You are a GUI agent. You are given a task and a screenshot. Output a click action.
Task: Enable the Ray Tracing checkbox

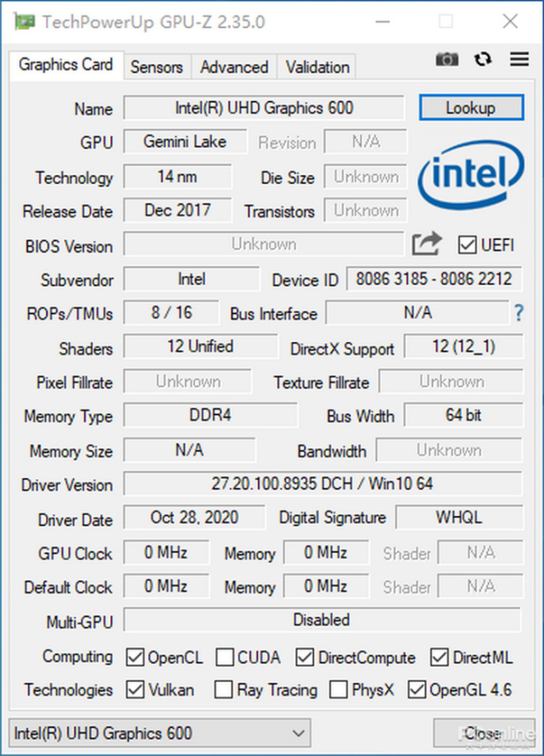223,690
